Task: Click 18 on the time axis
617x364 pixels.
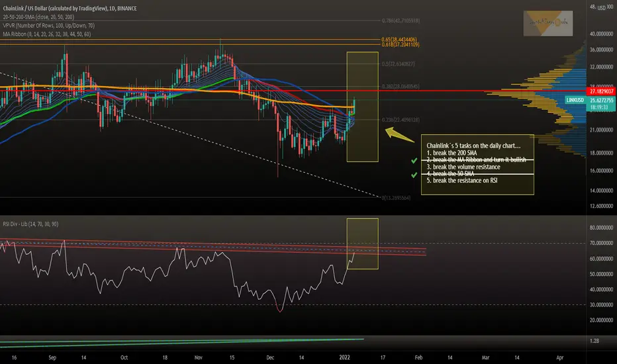Action: [165, 357]
